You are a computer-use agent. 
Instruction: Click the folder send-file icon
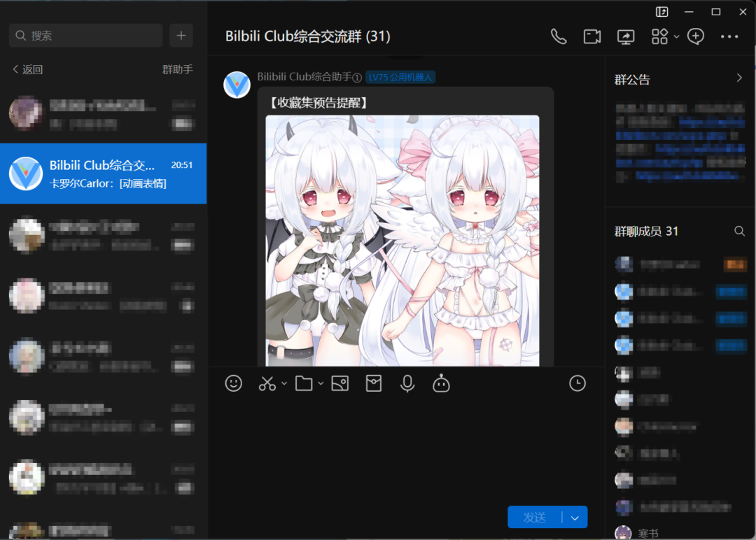[x=304, y=383]
